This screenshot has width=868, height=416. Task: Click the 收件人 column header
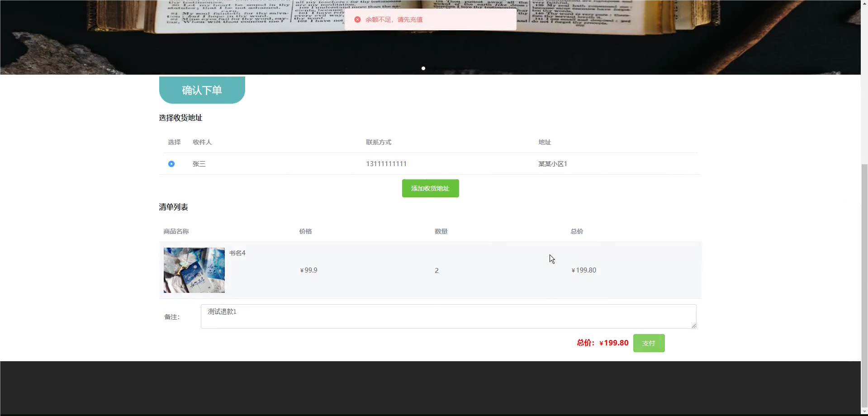[x=202, y=142]
